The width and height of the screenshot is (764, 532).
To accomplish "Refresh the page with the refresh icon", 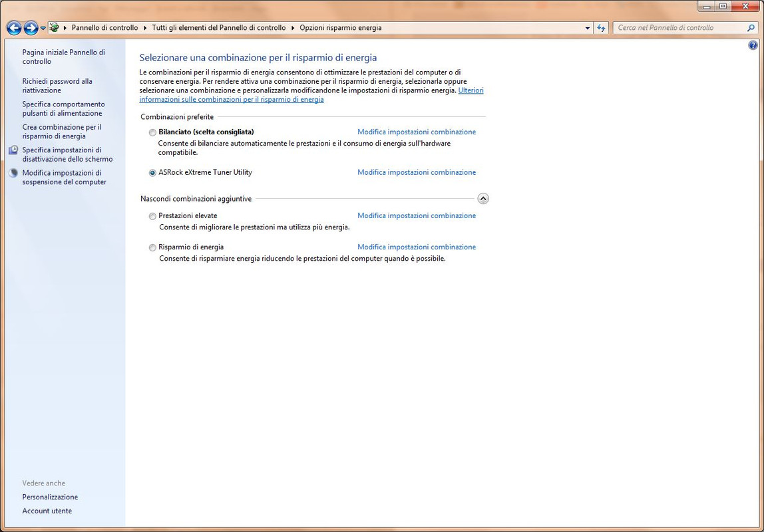I will coord(601,28).
